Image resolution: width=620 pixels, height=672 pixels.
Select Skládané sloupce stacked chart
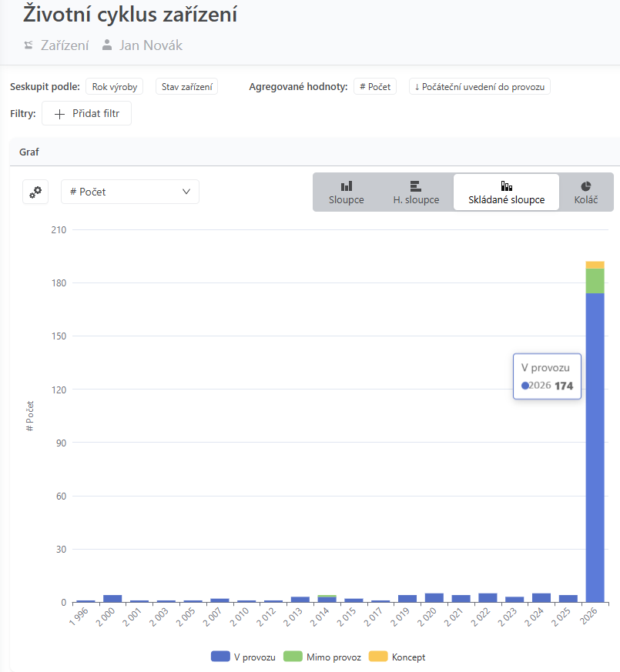(x=506, y=192)
